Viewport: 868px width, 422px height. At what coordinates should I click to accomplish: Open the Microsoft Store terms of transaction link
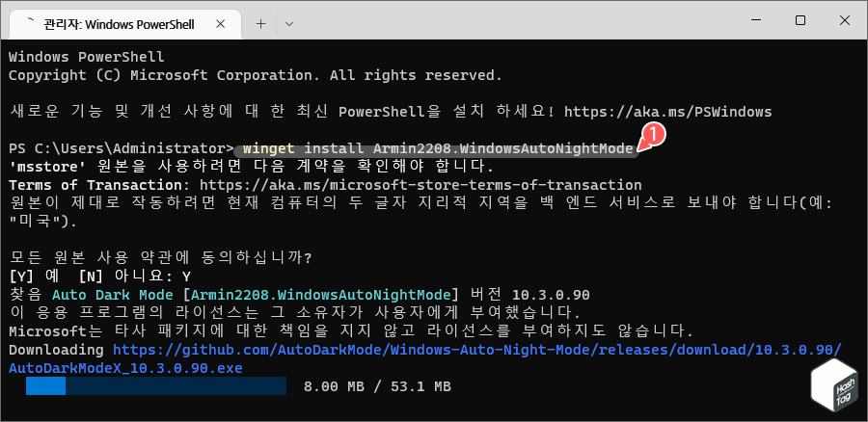pyautogui.click(x=420, y=185)
